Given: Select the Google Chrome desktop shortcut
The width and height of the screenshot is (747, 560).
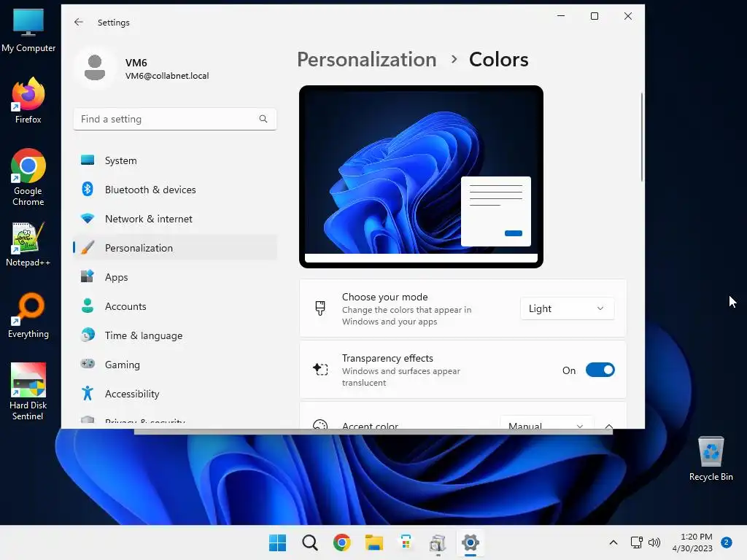Looking at the screenshot, I should [x=28, y=177].
